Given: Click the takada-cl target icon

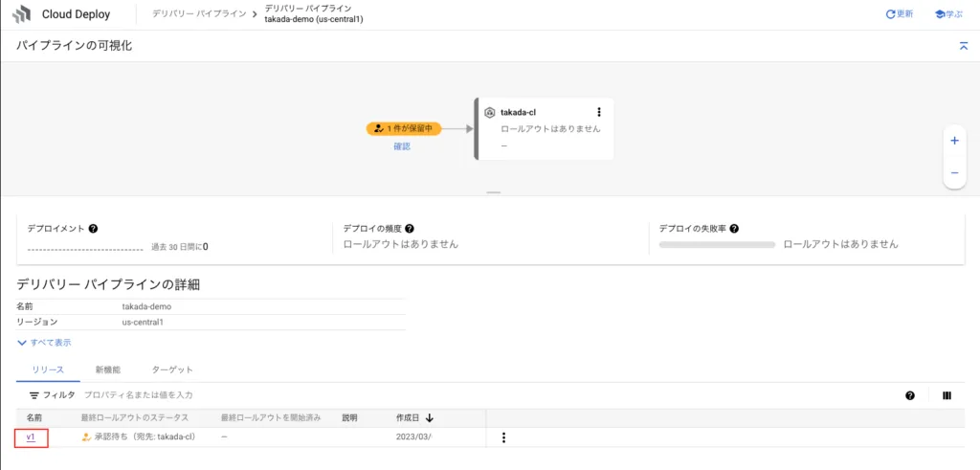Looking at the screenshot, I should (491, 113).
